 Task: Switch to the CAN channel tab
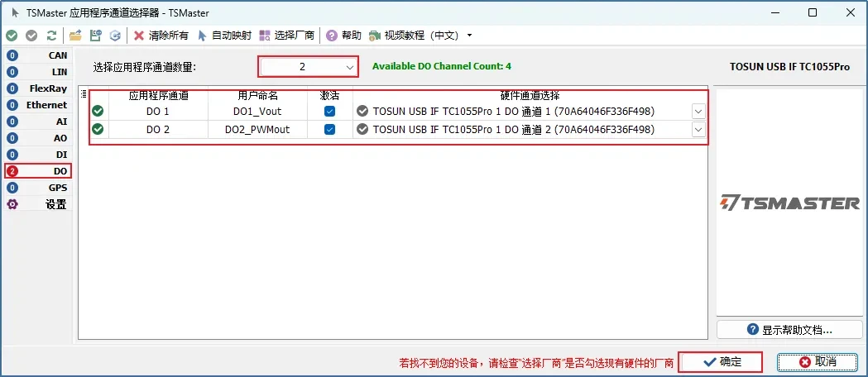coord(37,55)
